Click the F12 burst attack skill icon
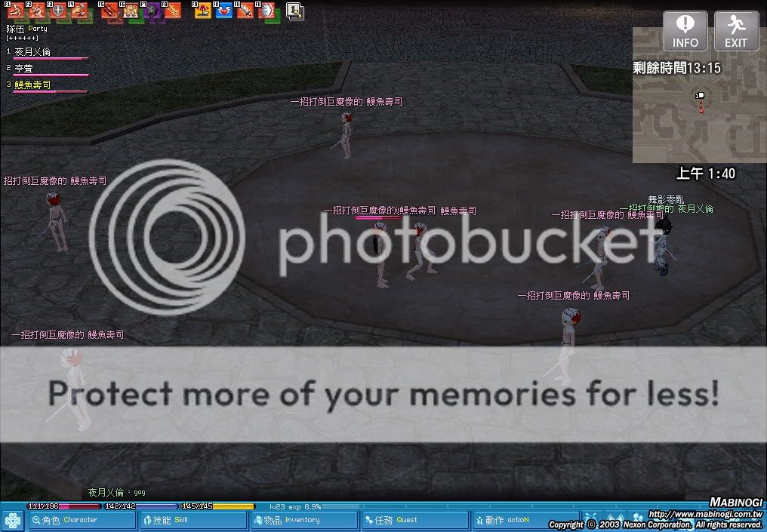Screen dimensions: 767x532 click(x=266, y=11)
